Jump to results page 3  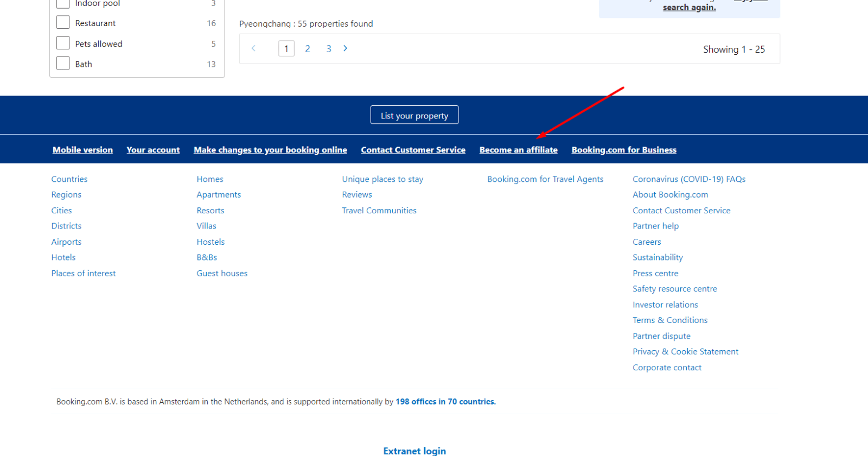coord(329,49)
